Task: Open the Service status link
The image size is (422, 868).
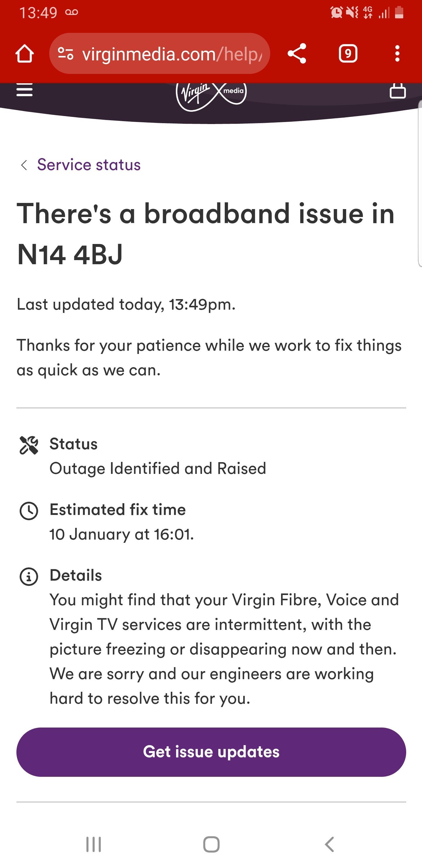Action: tap(89, 165)
